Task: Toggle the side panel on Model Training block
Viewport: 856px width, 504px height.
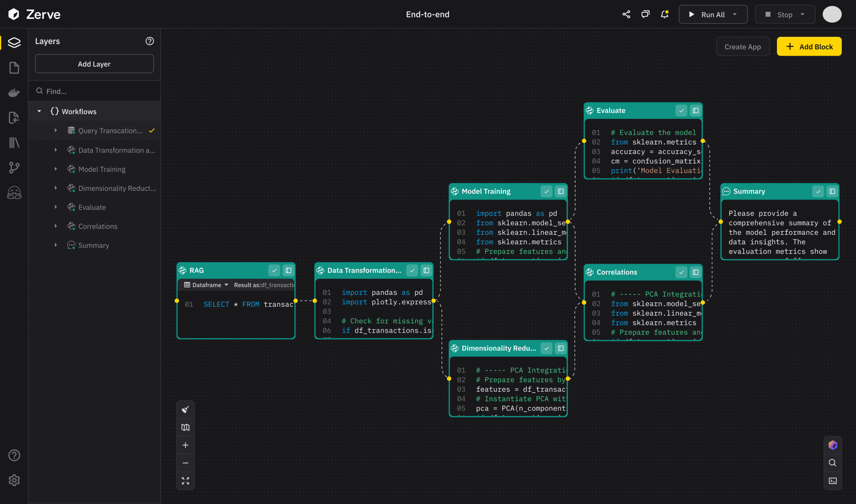Action: 560,191
